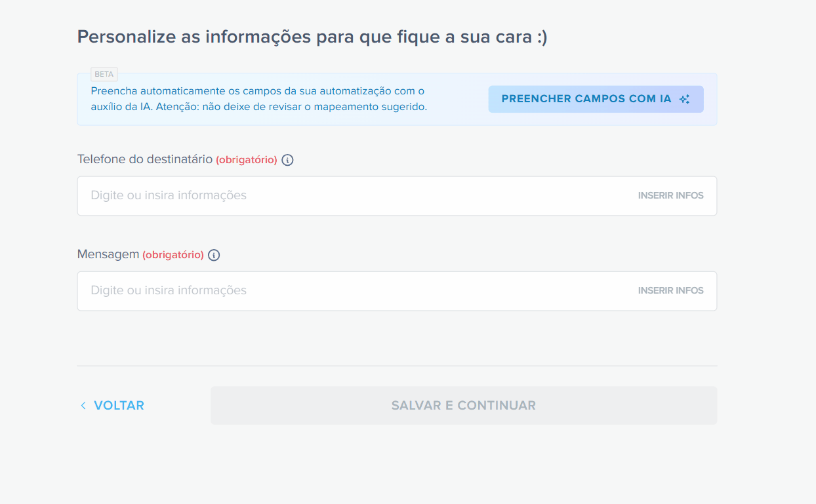The height and width of the screenshot is (504, 816).
Task: Focus the Telefone do destinatário input field
Action: point(397,195)
